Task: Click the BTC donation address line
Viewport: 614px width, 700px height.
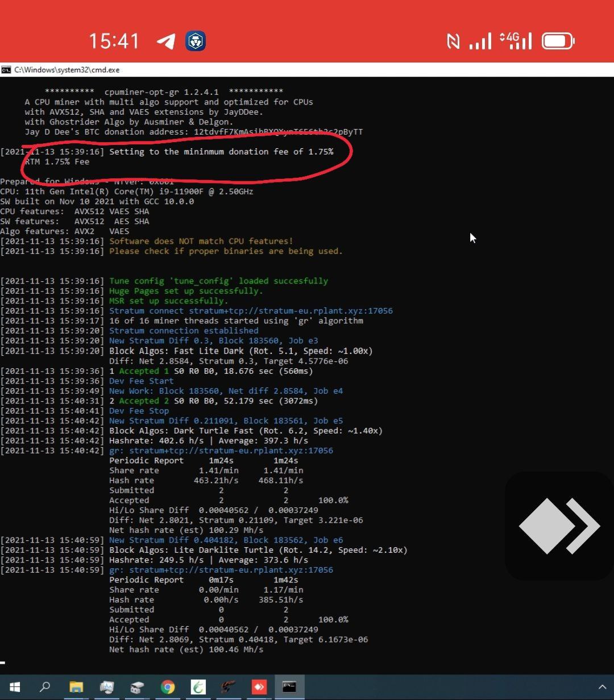Action: pos(194,132)
